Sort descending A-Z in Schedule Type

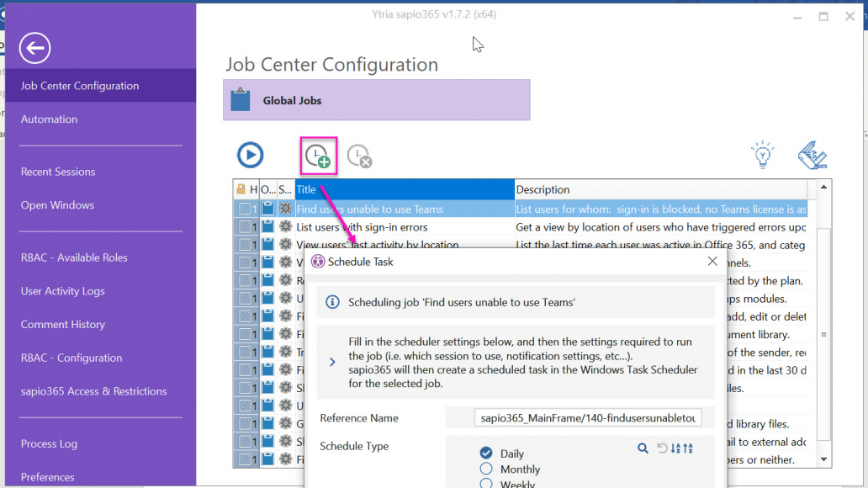click(x=675, y=448)
